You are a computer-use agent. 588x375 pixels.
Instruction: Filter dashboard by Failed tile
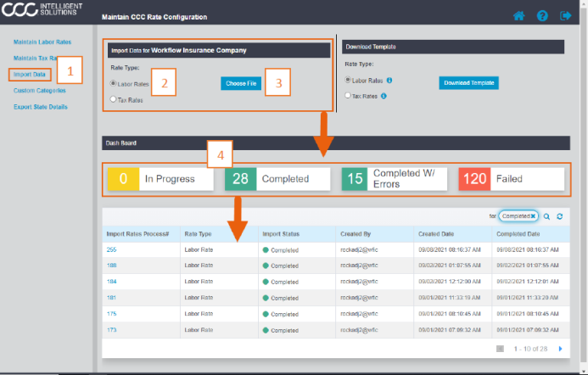pos(509,179)
